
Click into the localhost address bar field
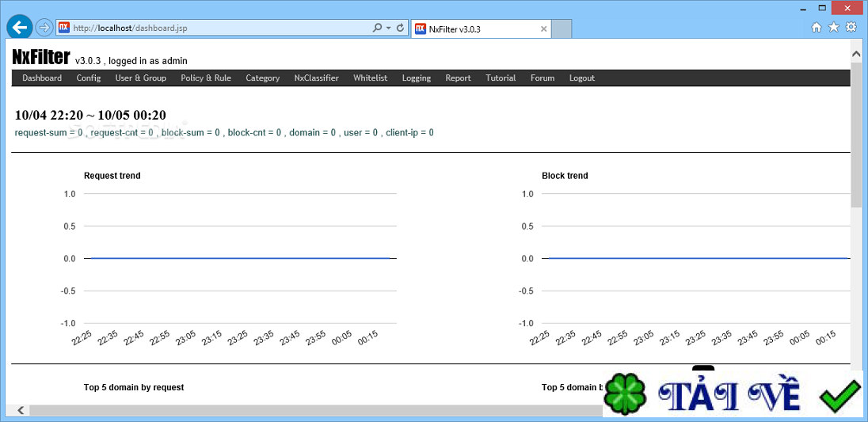click(x=214, y=28)
